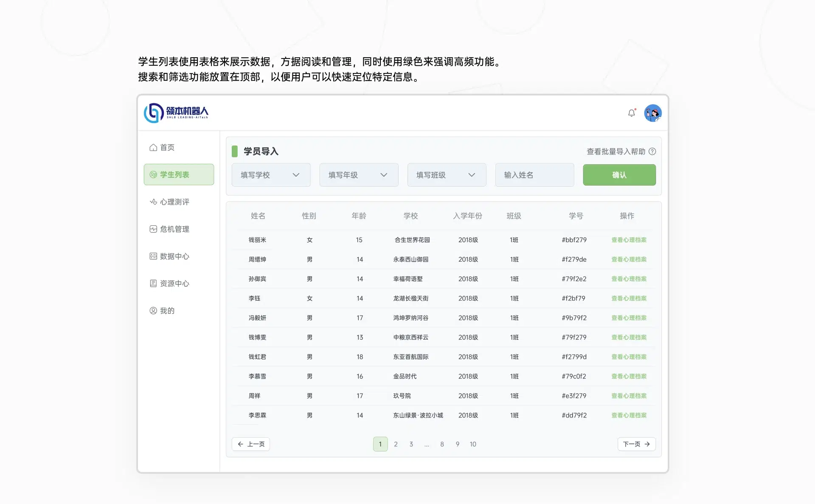Image resolution: width=815 pixels, height=504 pixels.
Task: Click the 危机管理 sidebar icon
Action: click(x=153, y=229)
